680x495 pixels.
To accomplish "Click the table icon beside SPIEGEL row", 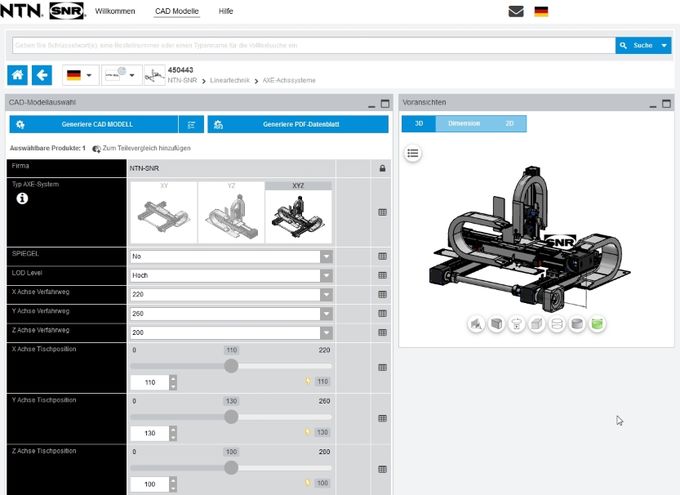I will (382, 256).
